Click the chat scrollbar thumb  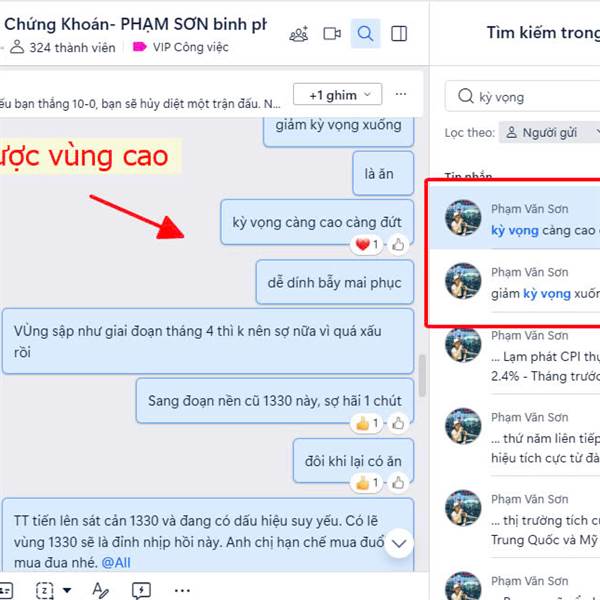[x=422, y=376]
